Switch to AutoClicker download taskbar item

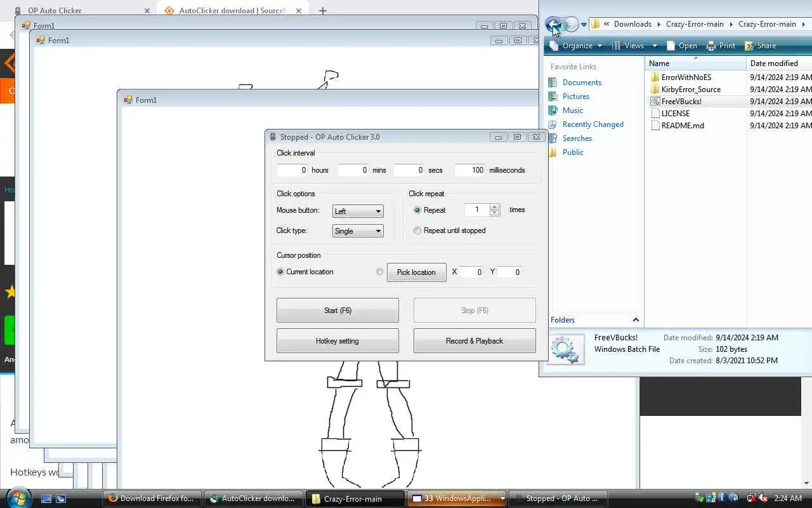(x=253, y=498)
